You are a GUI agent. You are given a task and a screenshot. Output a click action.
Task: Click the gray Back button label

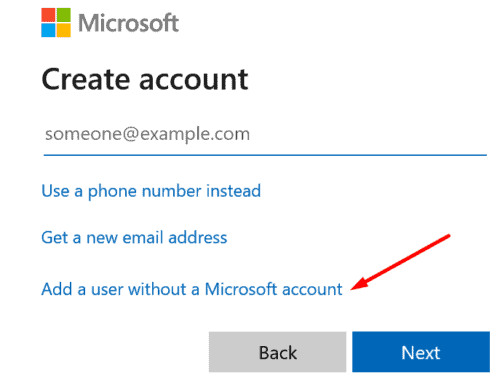[x=278, y=353]
